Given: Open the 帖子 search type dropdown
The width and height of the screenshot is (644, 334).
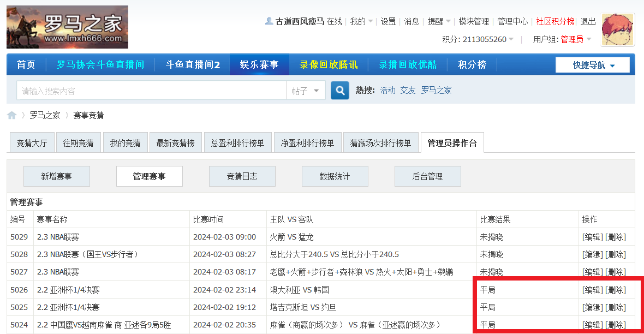Looking at the screenshot, I should pos(306,90).
